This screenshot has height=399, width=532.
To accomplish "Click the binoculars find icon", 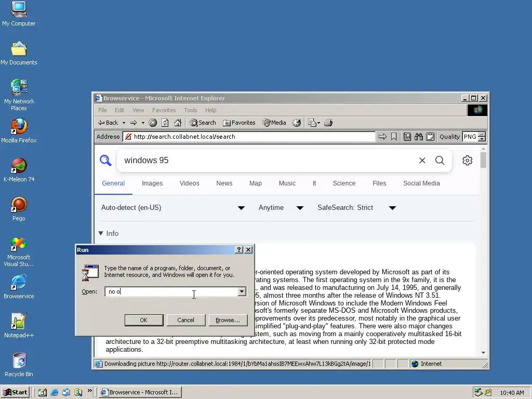I will click(419, 137).
